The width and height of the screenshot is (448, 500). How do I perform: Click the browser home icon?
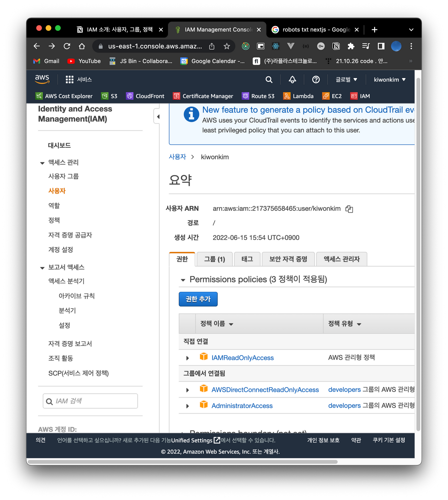[82, 46]
